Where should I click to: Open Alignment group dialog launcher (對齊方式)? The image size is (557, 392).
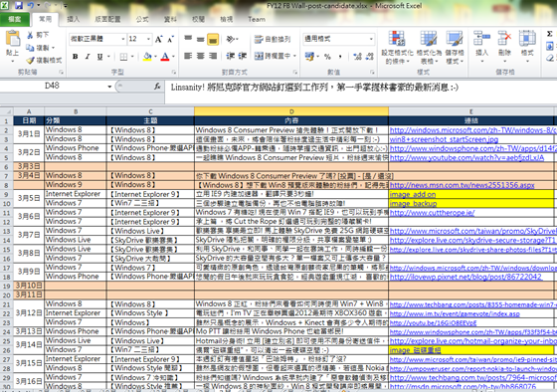[294, 73]
